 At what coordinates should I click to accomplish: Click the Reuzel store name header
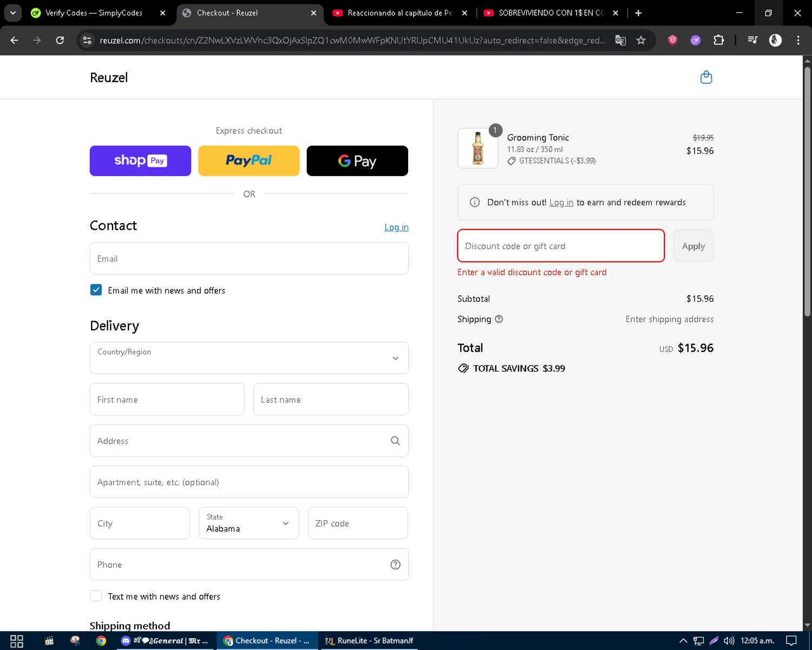click(109, 77)
